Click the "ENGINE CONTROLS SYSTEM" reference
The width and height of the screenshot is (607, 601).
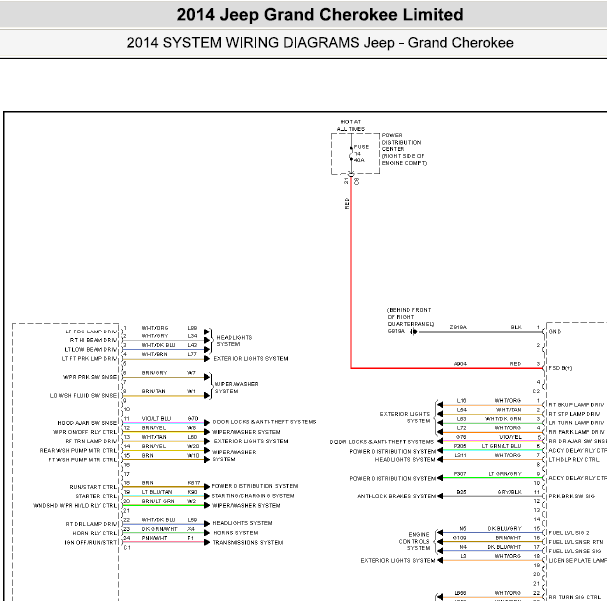coord(414,541)
